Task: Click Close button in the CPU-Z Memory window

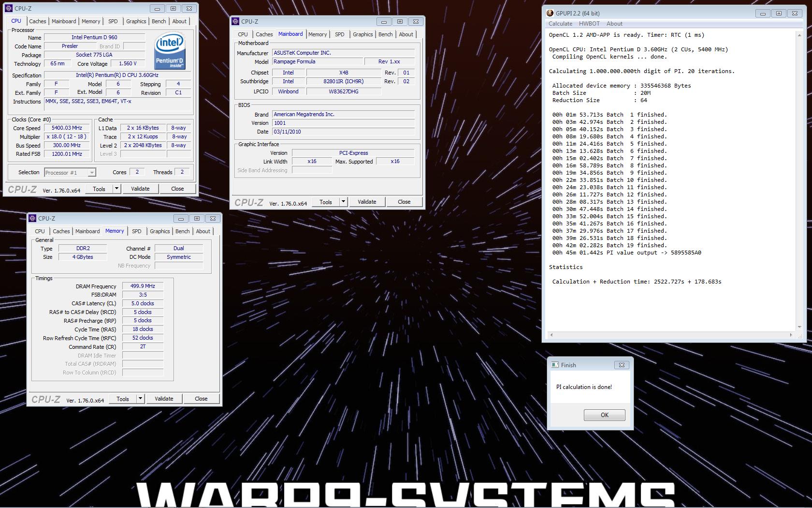Action: (201, 399)
